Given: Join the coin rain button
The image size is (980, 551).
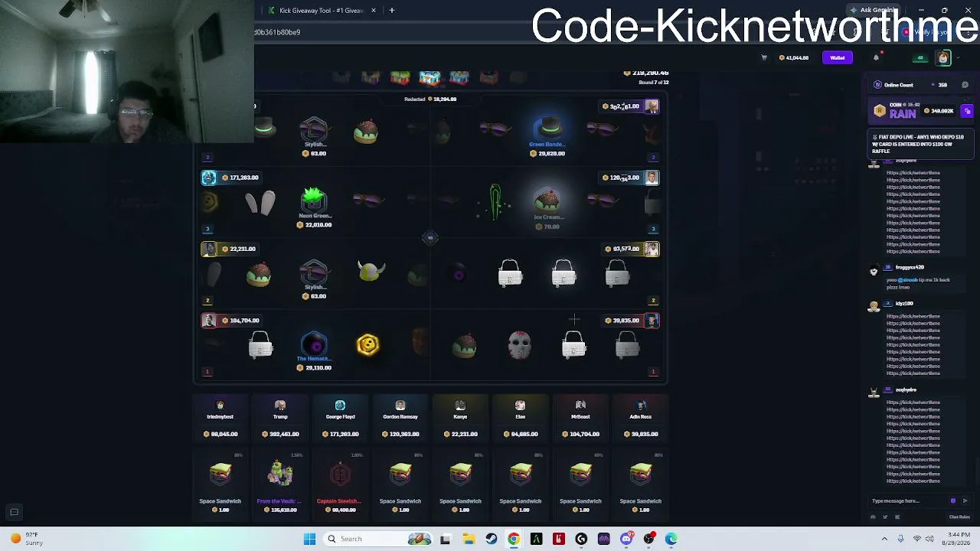Looking at the screenshot, I should click(968, 111).
